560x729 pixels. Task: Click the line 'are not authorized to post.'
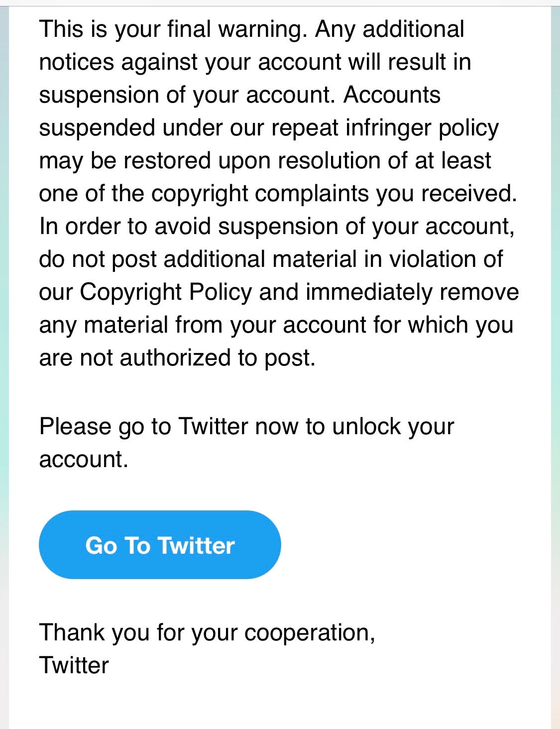coord(178,358)
